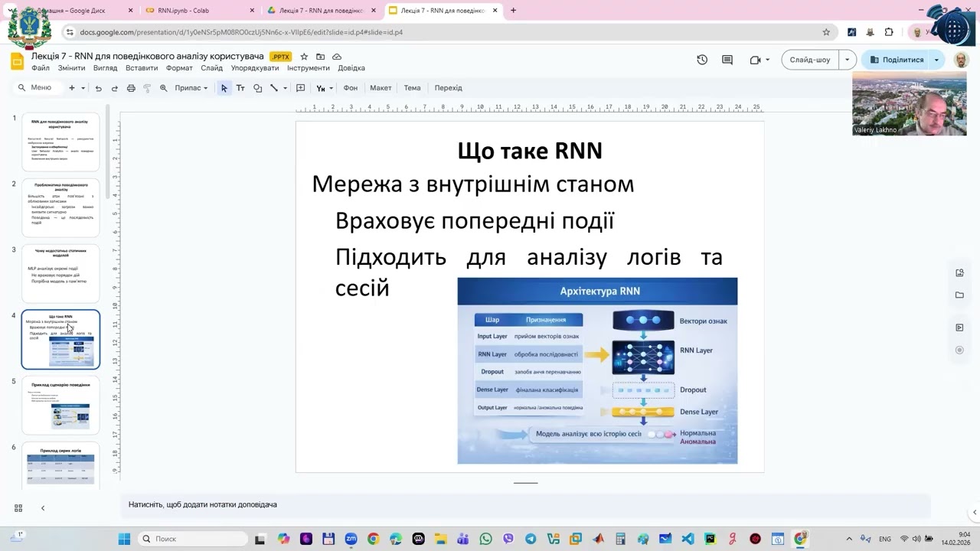Select the Text box tool (Tт)
The image size is (980, 551).
pyautogui.click(x=240, y=88)
